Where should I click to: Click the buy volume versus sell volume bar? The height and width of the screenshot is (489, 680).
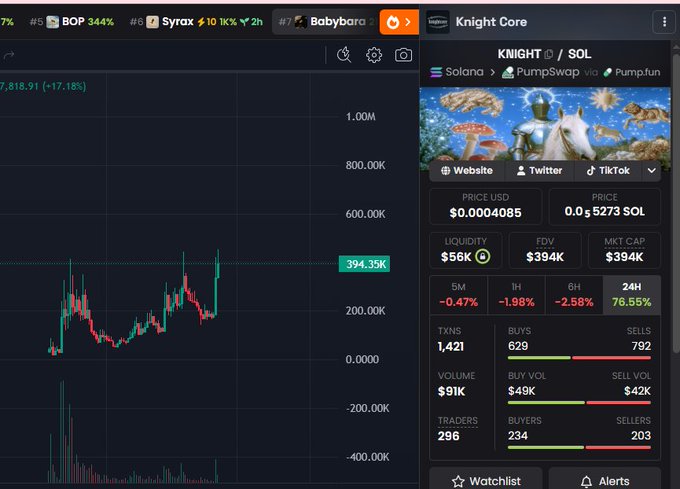[579, 403]
